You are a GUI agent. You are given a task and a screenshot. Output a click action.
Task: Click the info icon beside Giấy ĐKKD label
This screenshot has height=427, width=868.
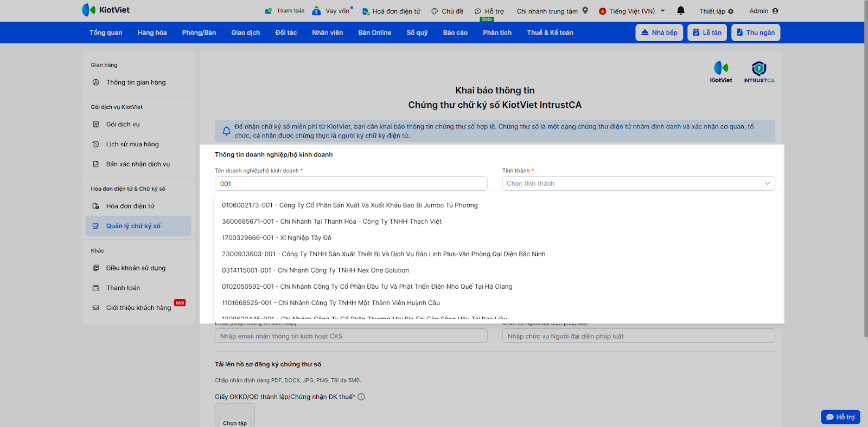click(x=361, y=397)
